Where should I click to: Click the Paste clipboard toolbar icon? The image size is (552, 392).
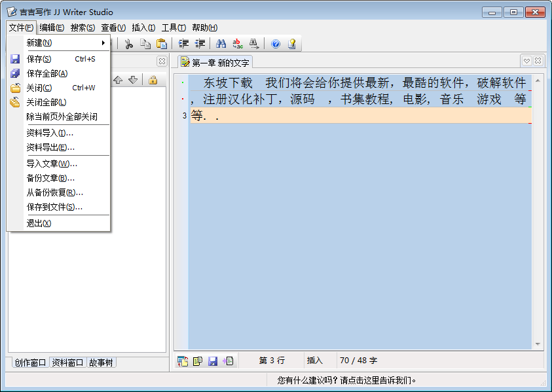coord(161,44)
